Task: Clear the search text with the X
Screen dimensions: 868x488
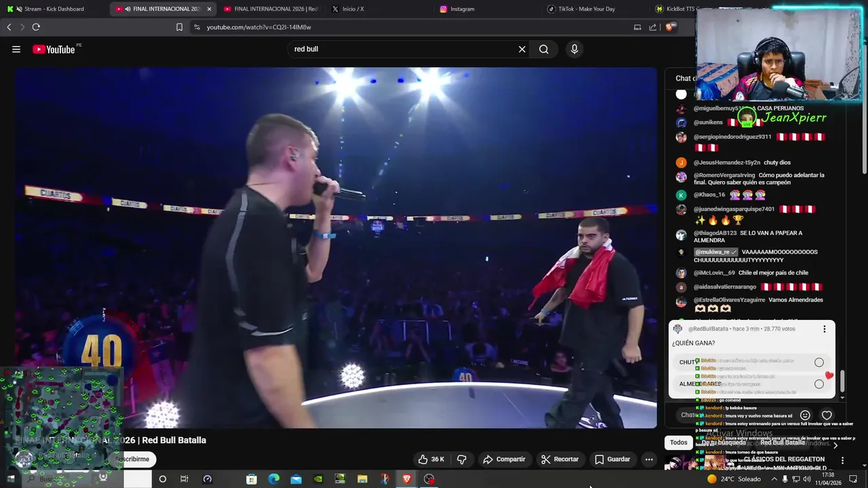Action: tap(522, 49)
